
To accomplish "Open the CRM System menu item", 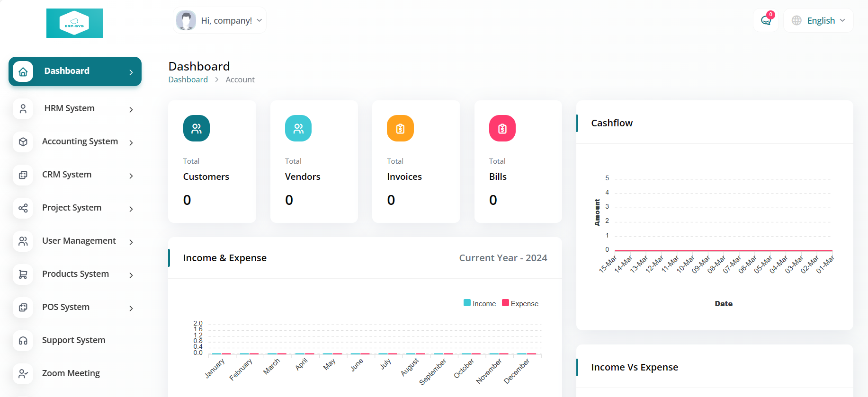I will tap(75, 175).
